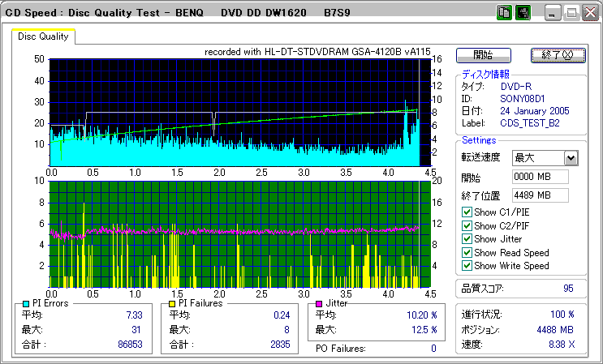
Task: Open the 転送速度 speed dropdown arrow
Action: (x=571, y=158)
